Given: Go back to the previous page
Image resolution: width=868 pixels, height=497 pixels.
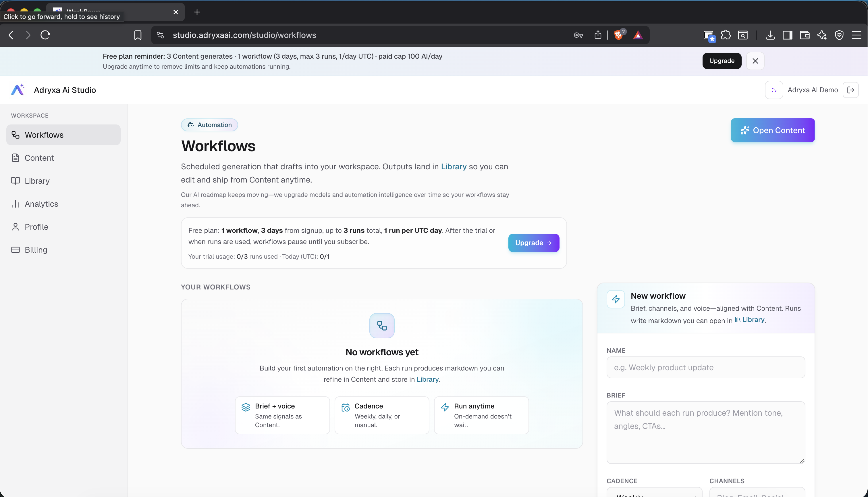Looking at the screenshot, I should [11, 35].
